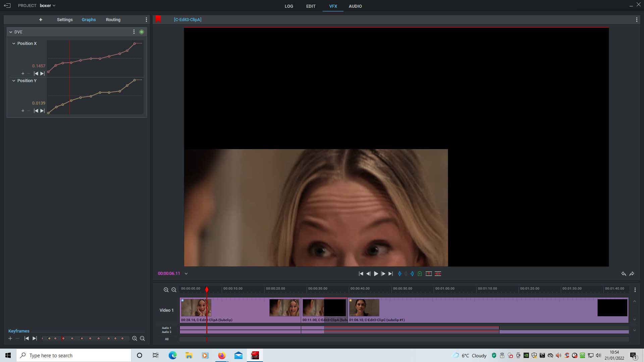This screenshot has height=362, width=644.
Task: Toggle the DVE effect enable indicator
Action: click(x=142, y=32)
